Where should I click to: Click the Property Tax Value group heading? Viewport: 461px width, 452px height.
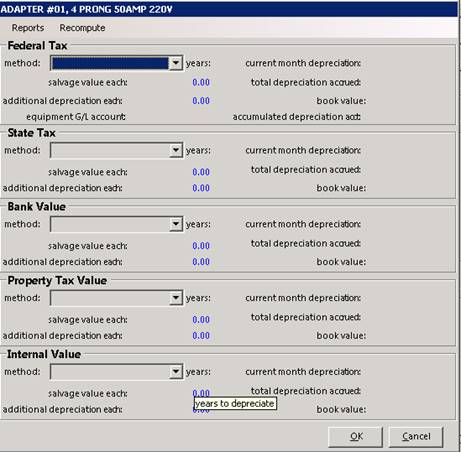[57, 280]
